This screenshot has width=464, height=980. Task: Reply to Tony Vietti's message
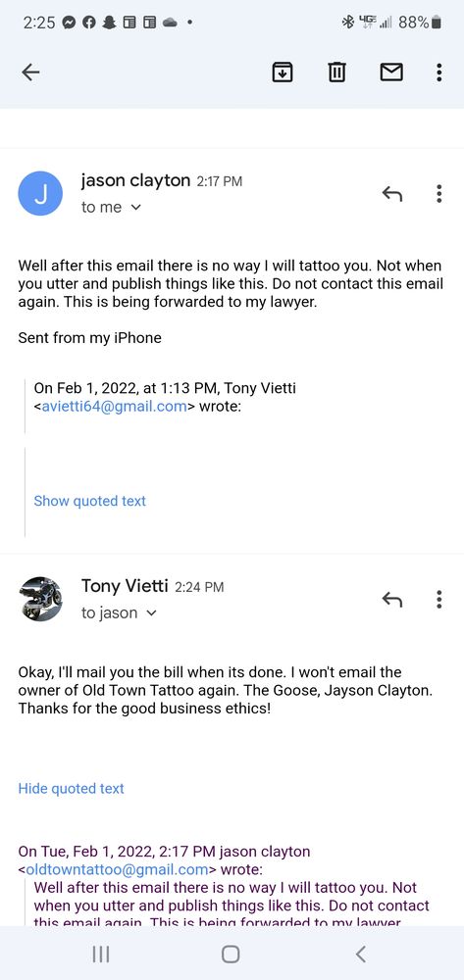[x=391, y=600]
